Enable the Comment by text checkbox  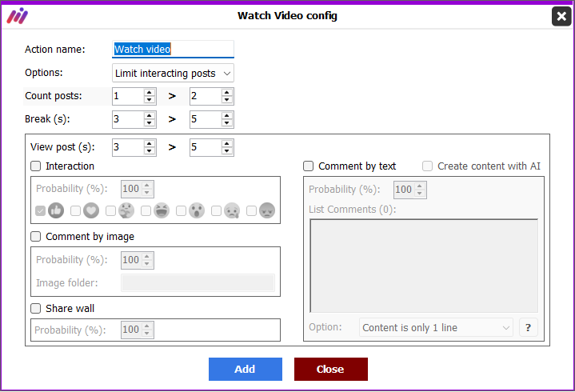pyautogui.click(x=309, y=166)
